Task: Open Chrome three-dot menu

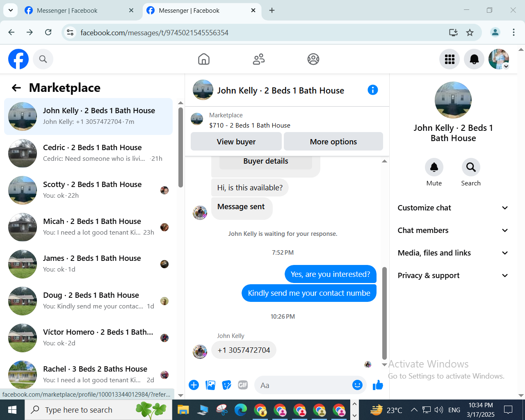Action: pos(514,32)
